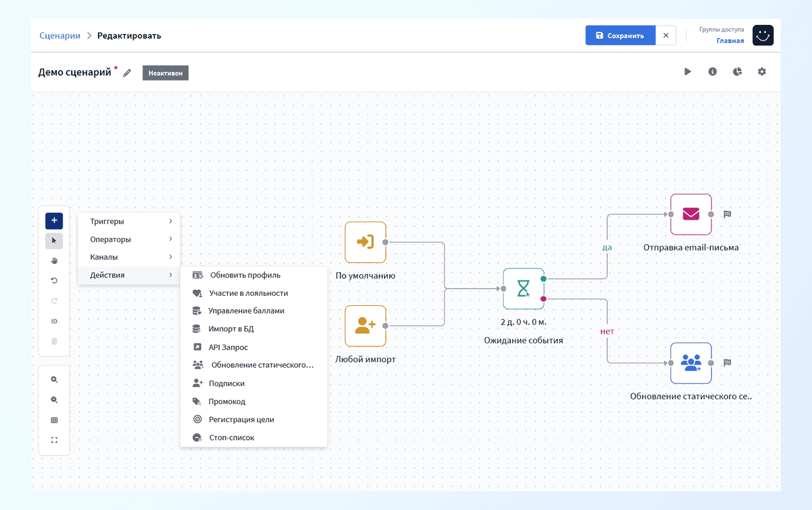Viewport: 812px width, 510px height.
Task: Click the plus add-node button in toolbar
Action: click(x=54, y=220)
